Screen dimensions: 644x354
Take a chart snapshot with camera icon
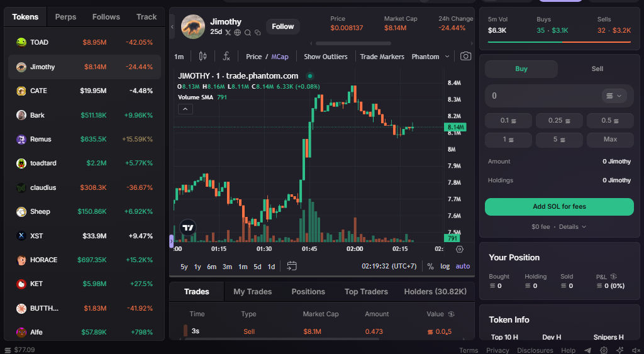[465, 56]
